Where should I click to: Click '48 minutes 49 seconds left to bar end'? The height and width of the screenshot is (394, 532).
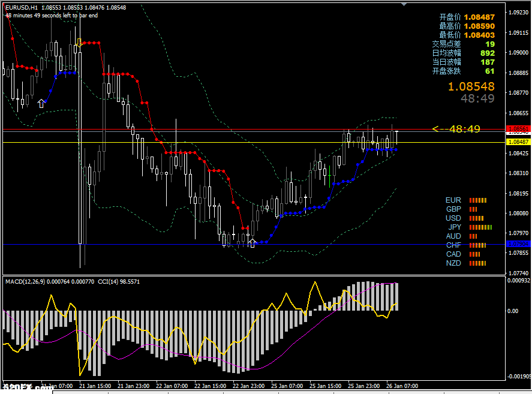point(52,15)
